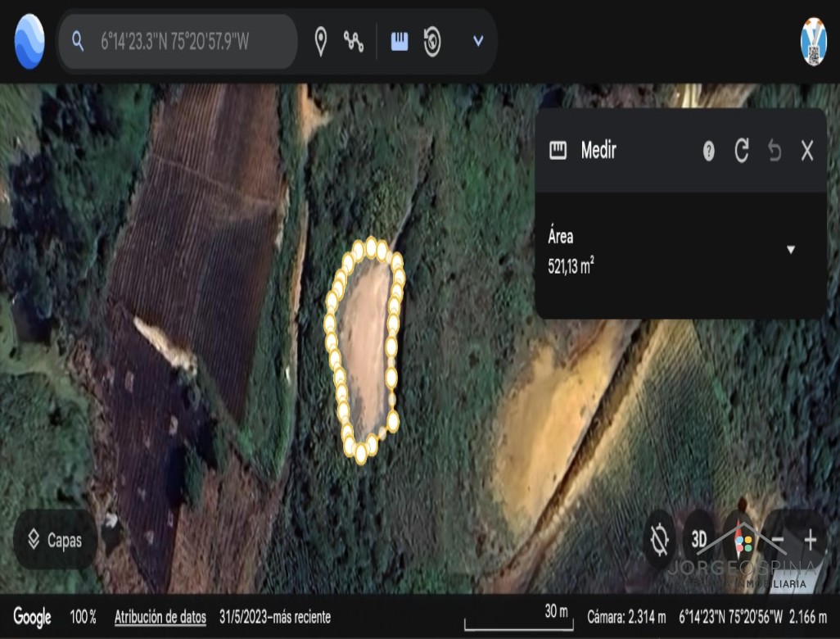840x639 pixels.
Task: Click the search magnifier icon
Action: pyautogui.click(x=78, y=42)
